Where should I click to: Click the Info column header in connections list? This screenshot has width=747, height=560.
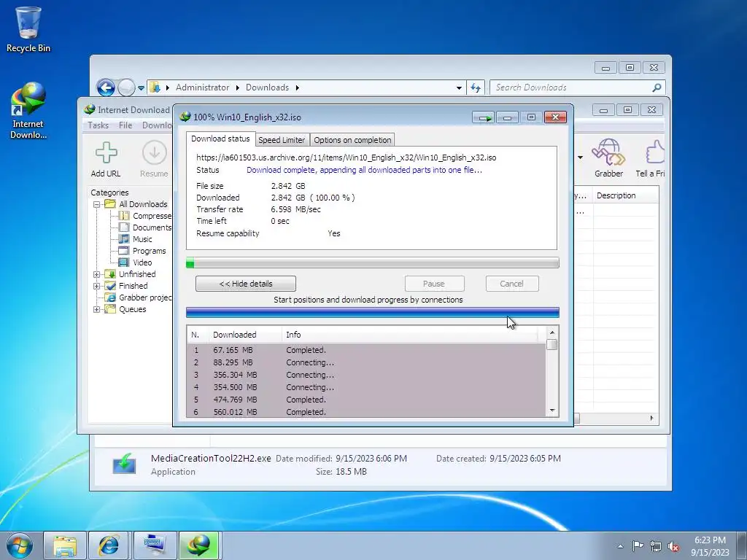411,335
